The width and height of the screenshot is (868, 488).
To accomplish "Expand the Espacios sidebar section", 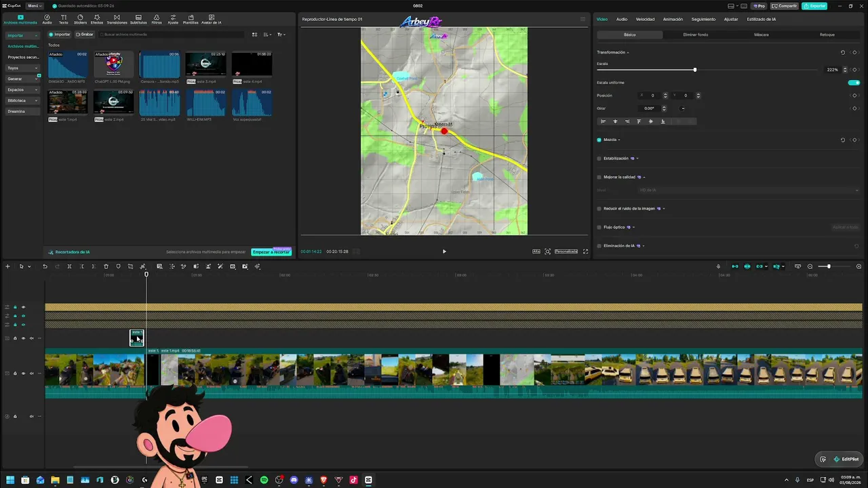I will 22,89.
